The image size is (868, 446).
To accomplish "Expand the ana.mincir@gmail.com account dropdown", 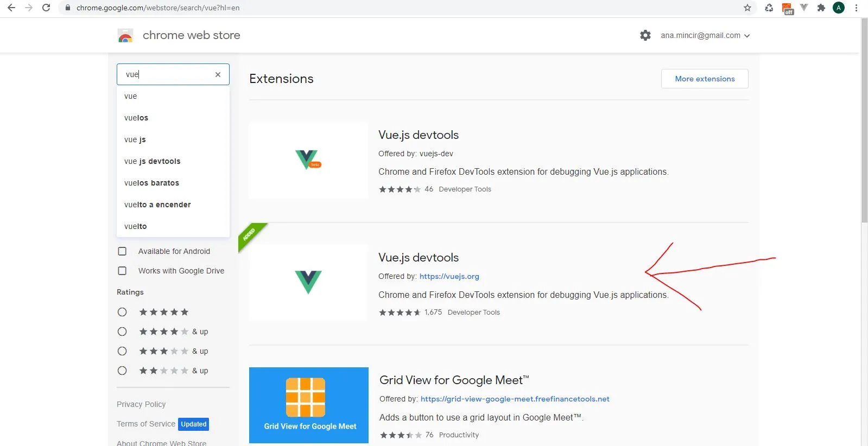I will click(x=705, y=35).
